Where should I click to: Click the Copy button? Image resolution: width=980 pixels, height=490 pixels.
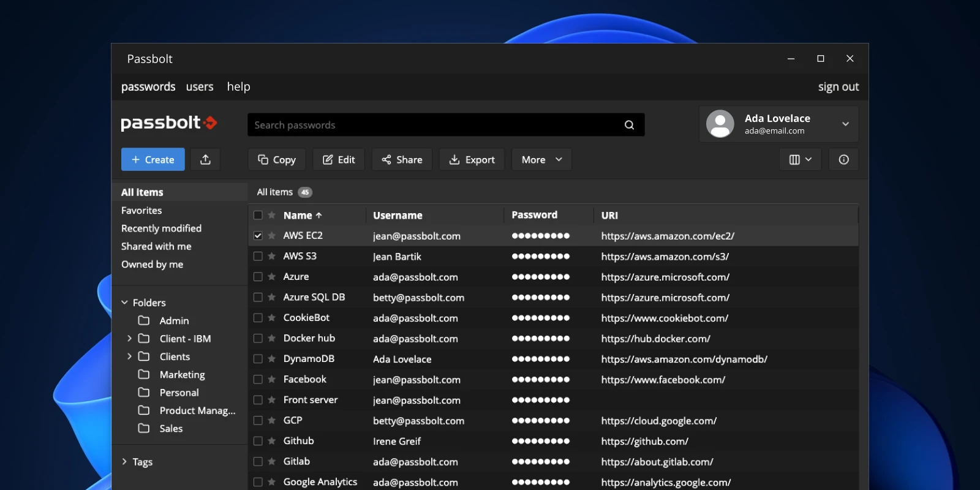pos(276,159)
